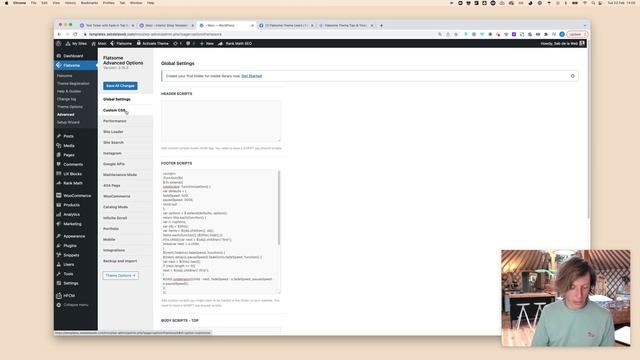Open Tools in admin sidebar

click(x=68, y=274)
